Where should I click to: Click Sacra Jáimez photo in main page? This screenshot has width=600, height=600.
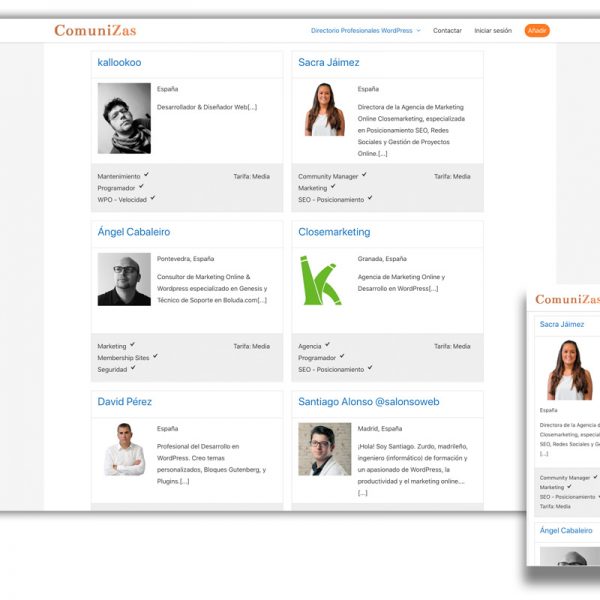coord(324,109)
